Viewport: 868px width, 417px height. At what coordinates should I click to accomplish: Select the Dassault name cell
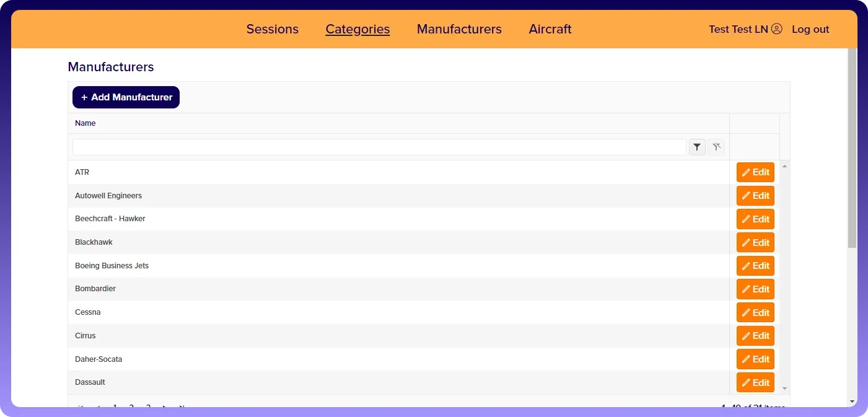pos(399,382)
